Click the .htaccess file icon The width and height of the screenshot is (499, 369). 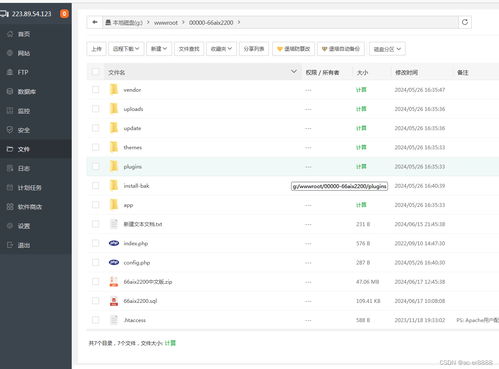[x=114, y=320]
